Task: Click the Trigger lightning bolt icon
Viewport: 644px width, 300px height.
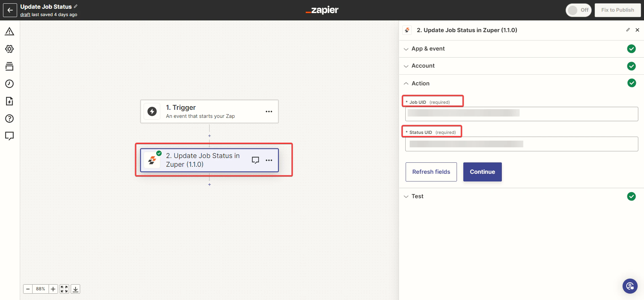Action: [x=152, y=111]
